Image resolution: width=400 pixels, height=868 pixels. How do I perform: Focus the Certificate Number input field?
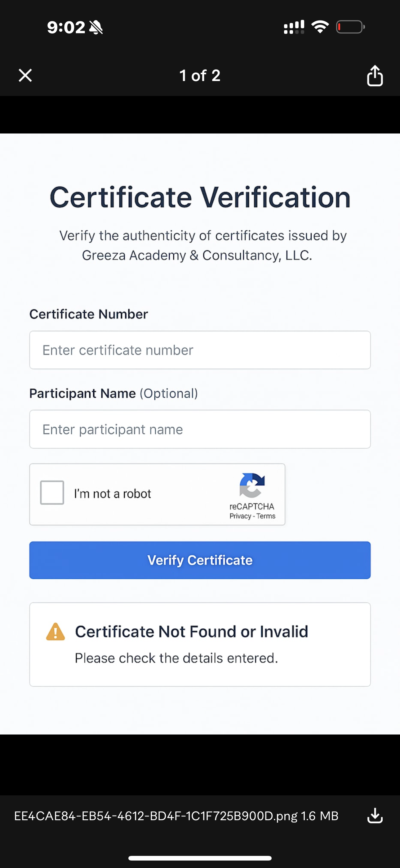pyautogui.click(x=200, y=350)
